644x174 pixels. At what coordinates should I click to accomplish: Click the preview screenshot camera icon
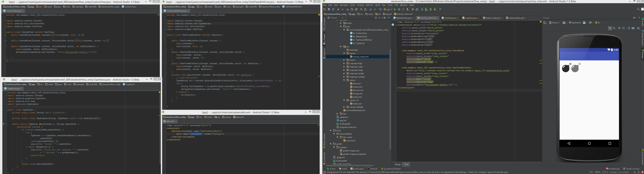(x=633, y=28)
